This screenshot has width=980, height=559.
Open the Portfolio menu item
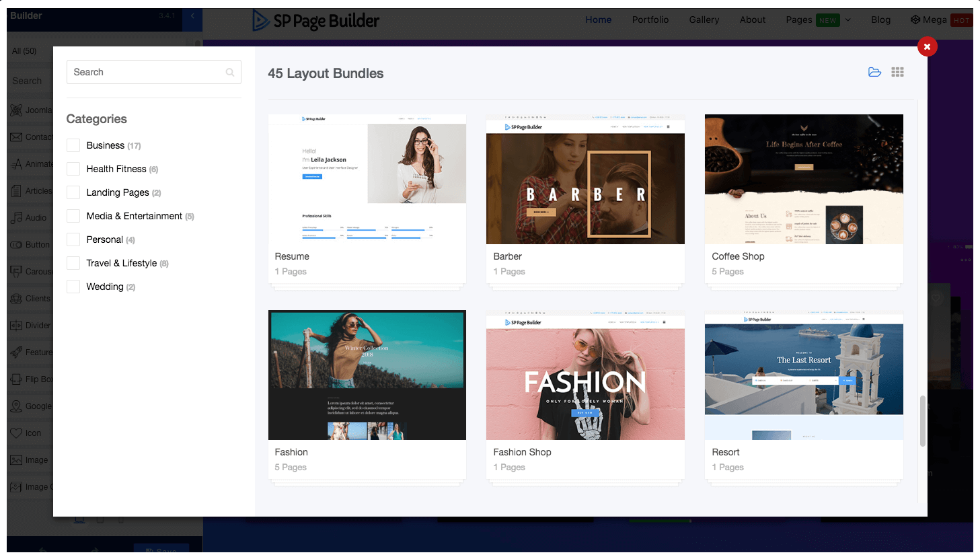pos(650,20)
